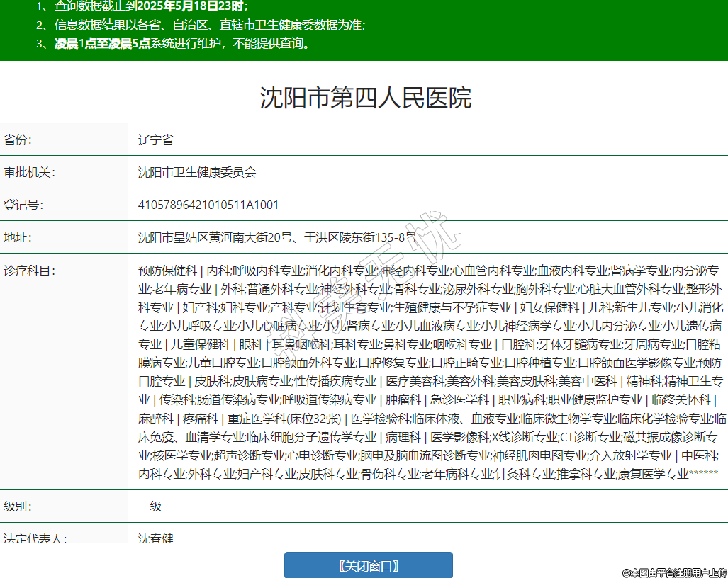Viewport: 728px width, 578px height.
Task: Select the 省份 field label
Action: point(18,140)
